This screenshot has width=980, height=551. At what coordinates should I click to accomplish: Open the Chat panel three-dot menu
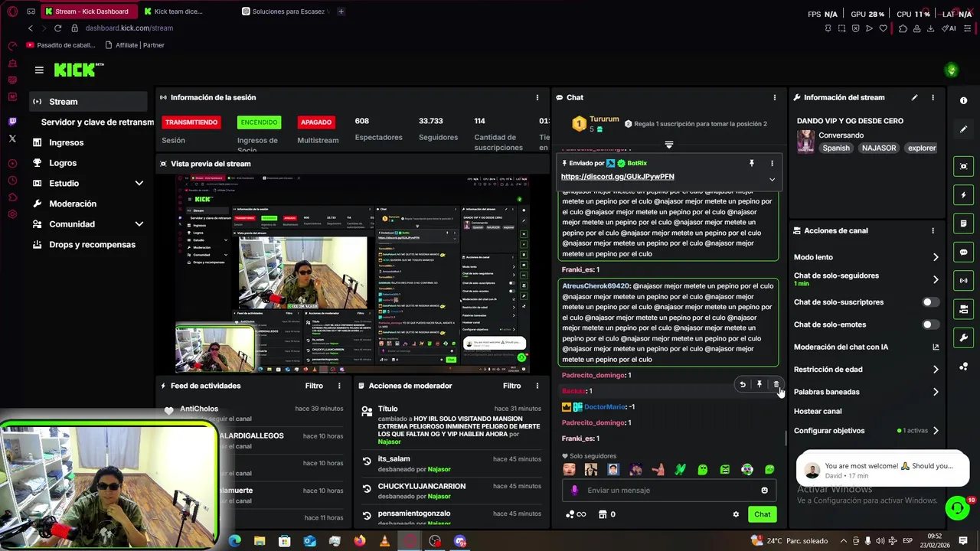click(774, 97)
